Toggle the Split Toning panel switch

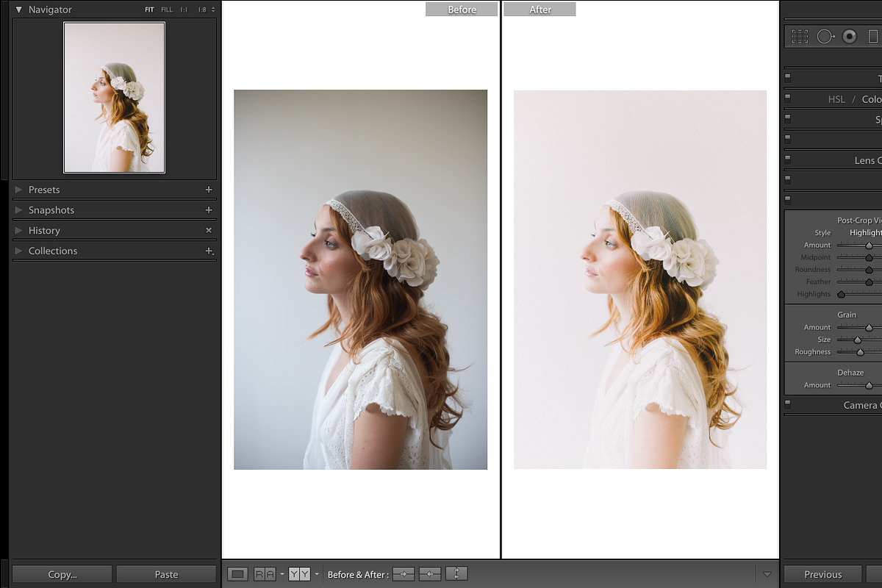[788, 117]
